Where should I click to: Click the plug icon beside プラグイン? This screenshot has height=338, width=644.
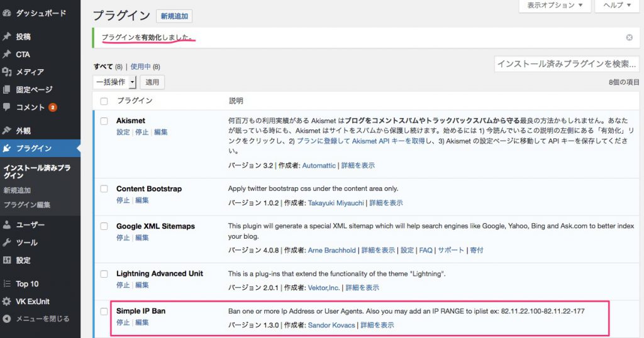[6, 148]
